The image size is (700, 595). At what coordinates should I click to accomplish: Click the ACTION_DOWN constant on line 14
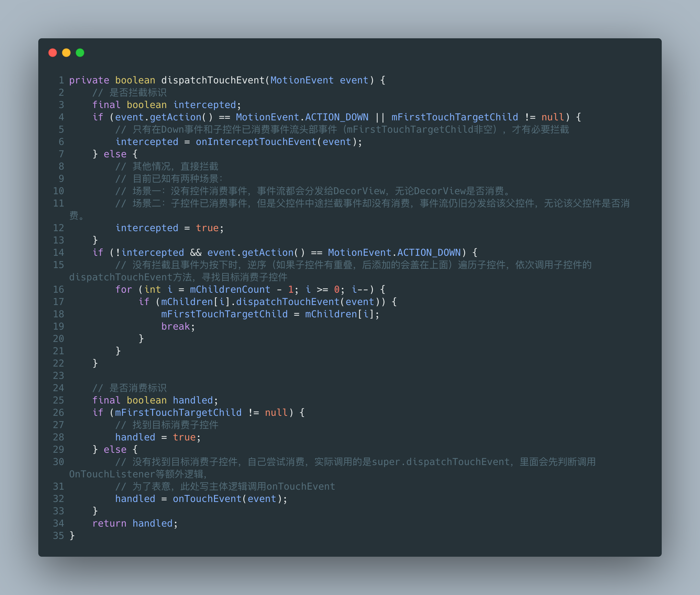(429, 253)
